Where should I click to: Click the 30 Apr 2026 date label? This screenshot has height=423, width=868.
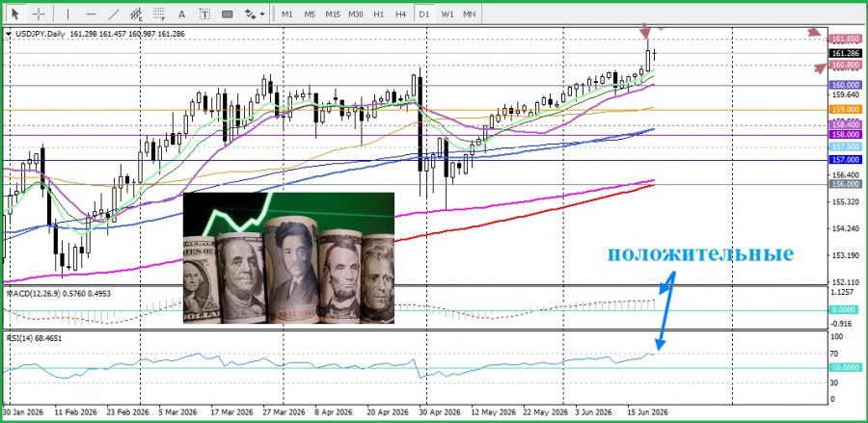[440, 412]
